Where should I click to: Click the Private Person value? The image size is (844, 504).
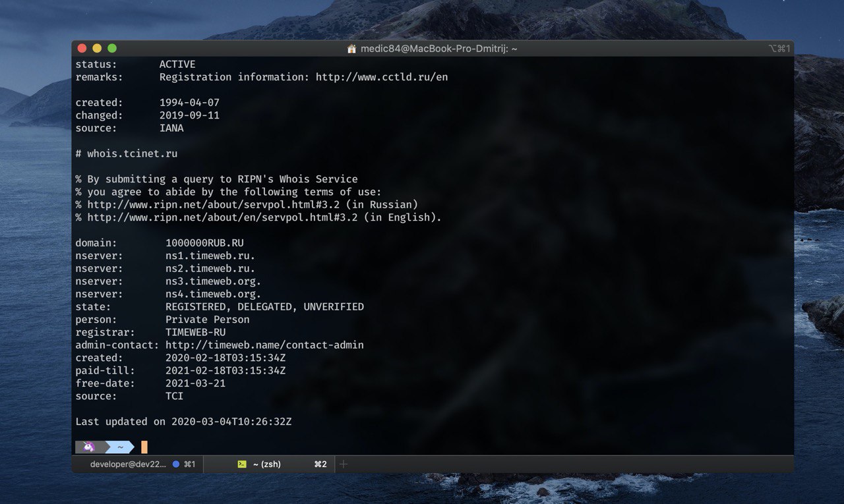(208, 320)
